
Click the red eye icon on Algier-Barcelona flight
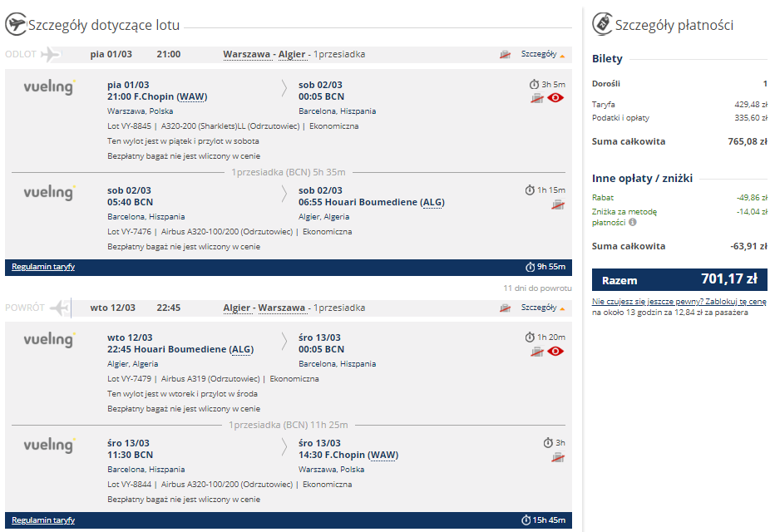555,351
